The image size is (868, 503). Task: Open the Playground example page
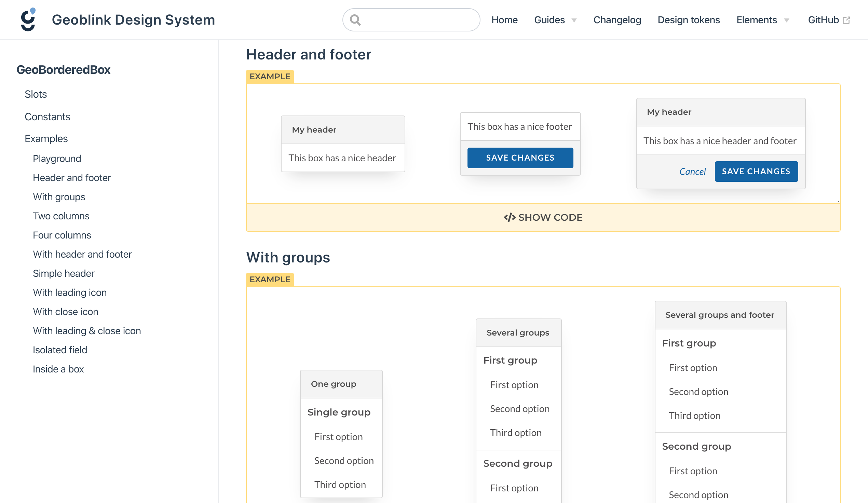click(56, 158)
